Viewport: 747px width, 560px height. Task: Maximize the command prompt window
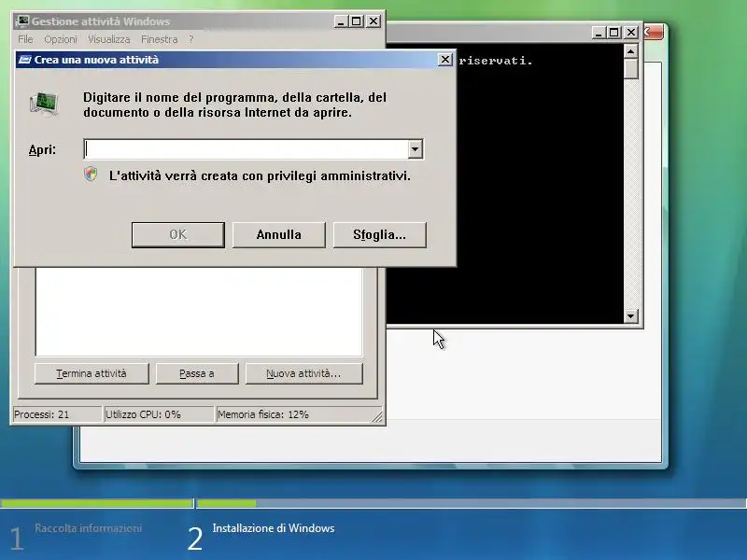[x=614, y=33]
